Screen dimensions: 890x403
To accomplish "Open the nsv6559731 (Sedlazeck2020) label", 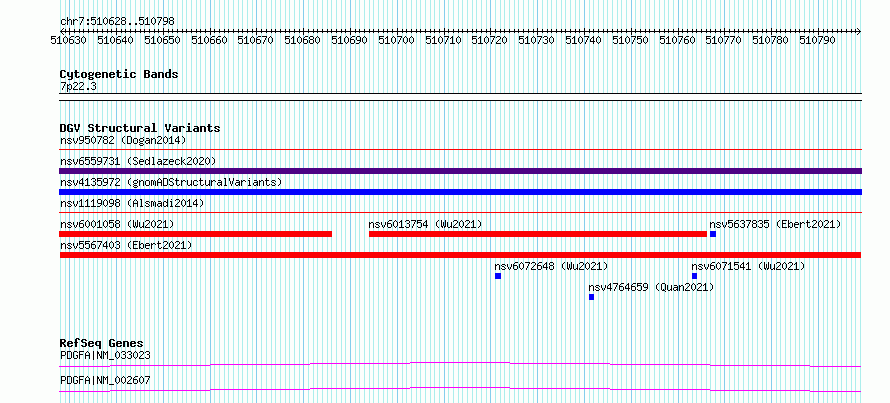I will 138,161.
